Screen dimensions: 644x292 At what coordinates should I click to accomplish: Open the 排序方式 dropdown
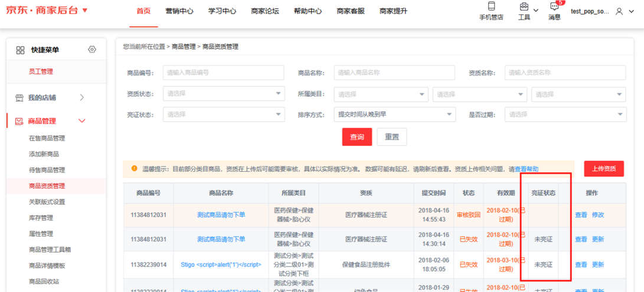click(x=395, y=114)
